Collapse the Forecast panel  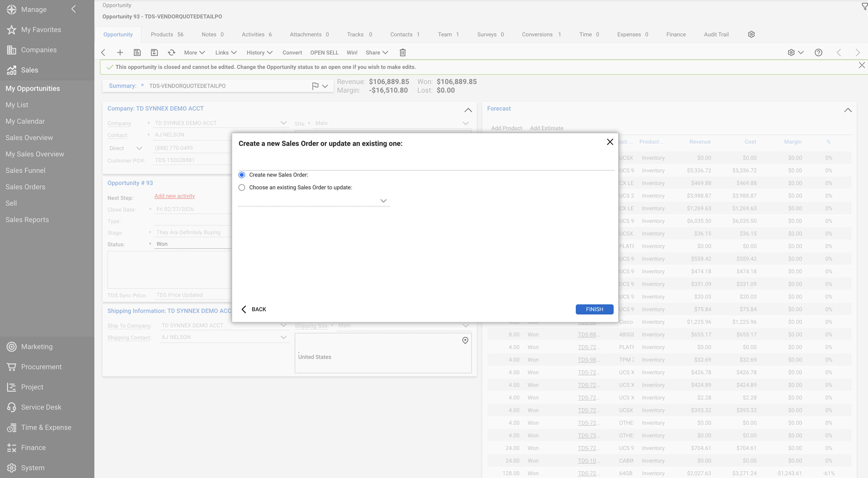click(x=848, y=110)
